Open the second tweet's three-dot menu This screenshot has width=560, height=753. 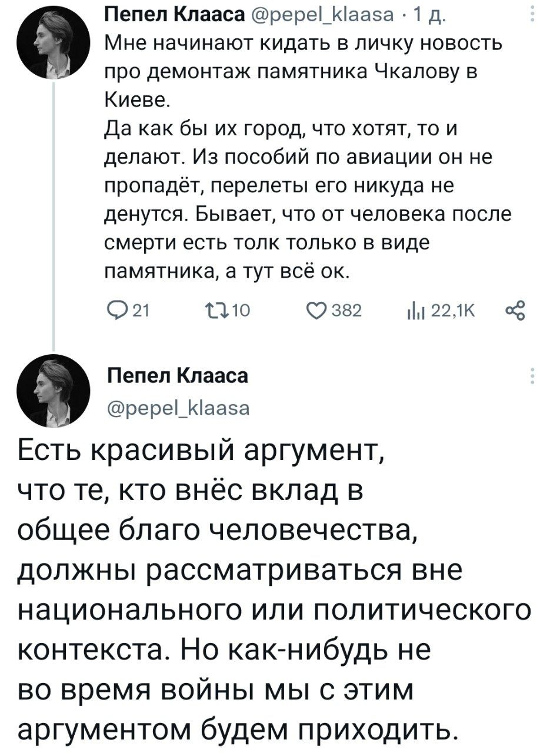(x=533, y=376)
